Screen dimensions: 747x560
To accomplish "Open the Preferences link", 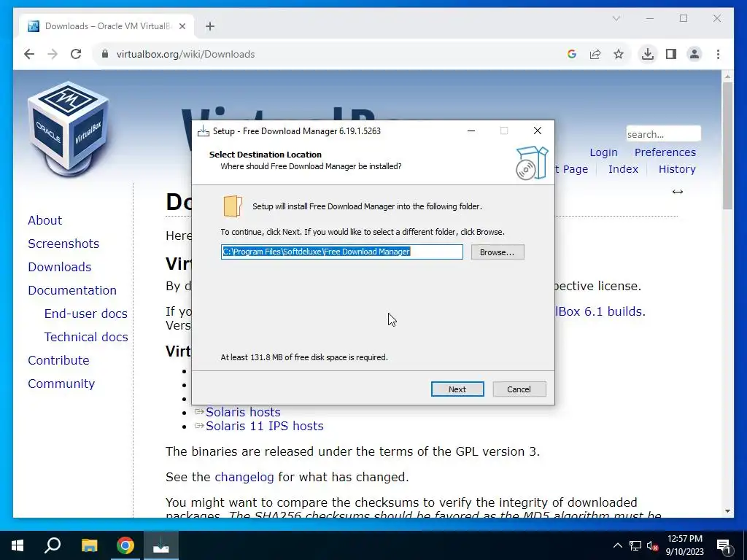I will (665, 152).
